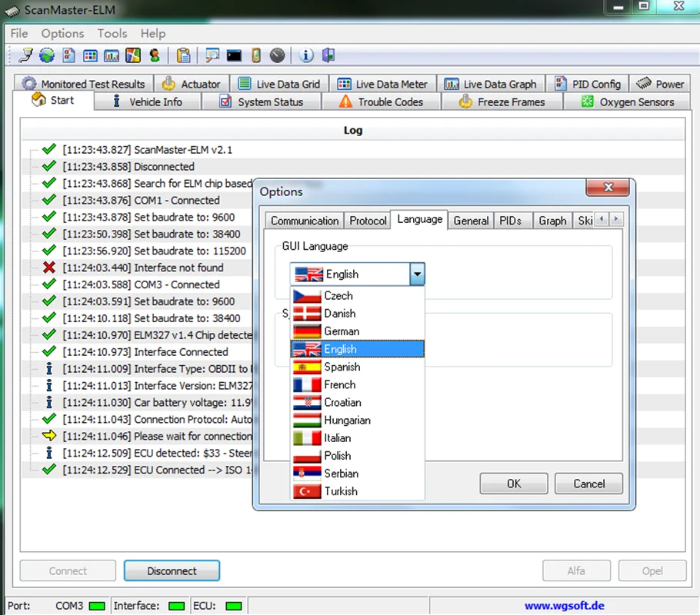700x615 pixels.
Task: Switch to the Protocol tab in Options
Action: click(x=368, y=221)
